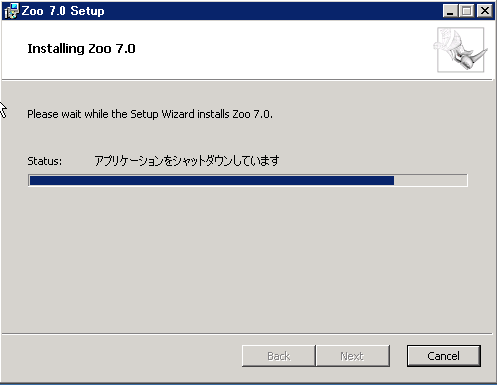
Task: Click the white header banner beside the heading
Action: click(283, 50)
